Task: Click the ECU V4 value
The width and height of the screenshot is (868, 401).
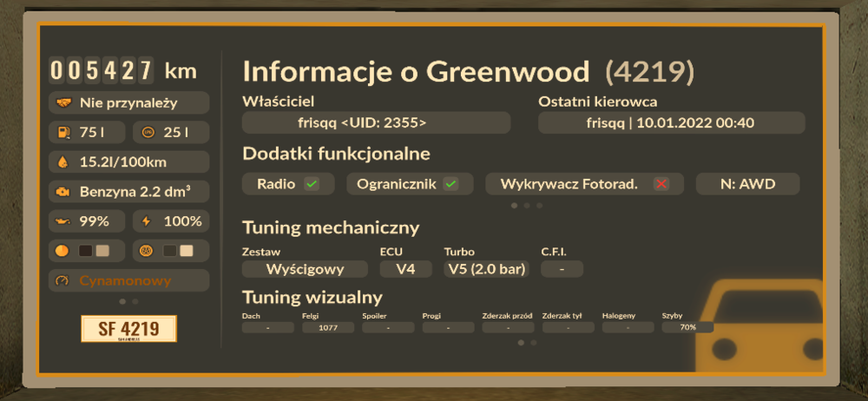Action: point(405,269)
